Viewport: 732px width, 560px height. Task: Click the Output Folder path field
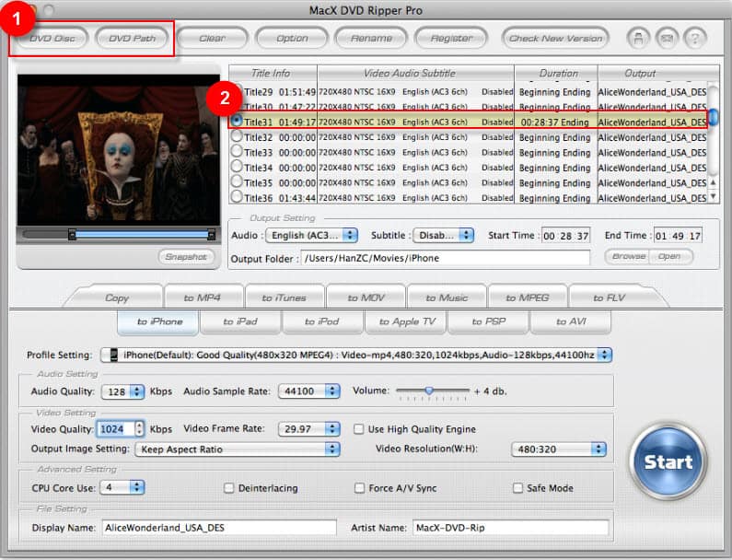point(446,258)
